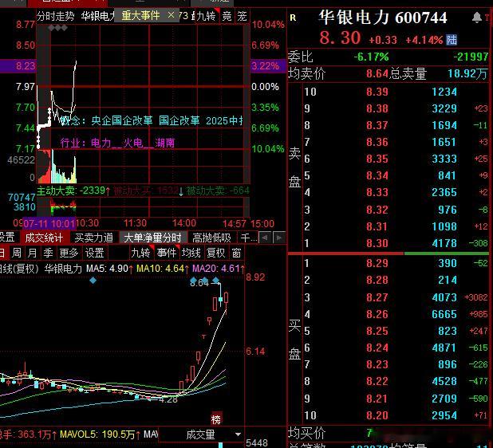Select the 周 weekly period tab
Image resolution: width=493 pixels, height=448 pixels.
point(17,253)
